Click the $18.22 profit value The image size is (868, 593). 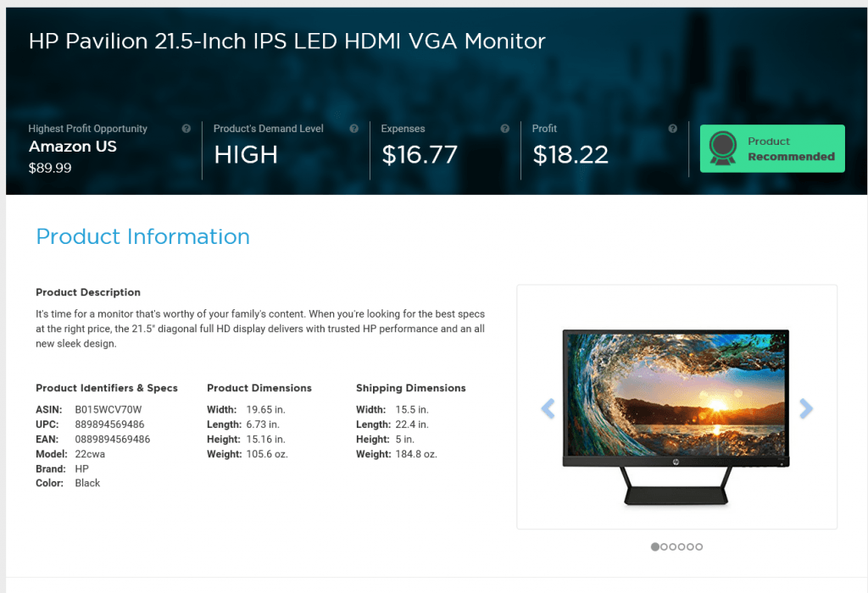tap(570, 155)
